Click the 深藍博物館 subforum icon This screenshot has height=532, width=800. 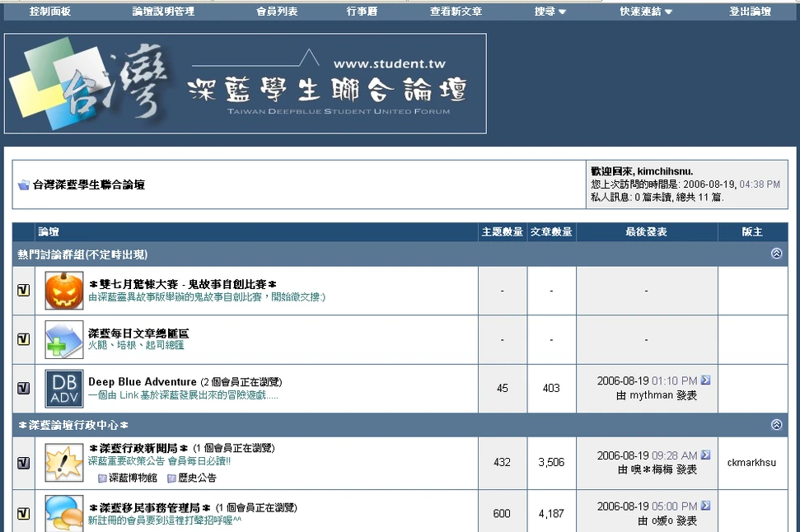pos(103,478)
